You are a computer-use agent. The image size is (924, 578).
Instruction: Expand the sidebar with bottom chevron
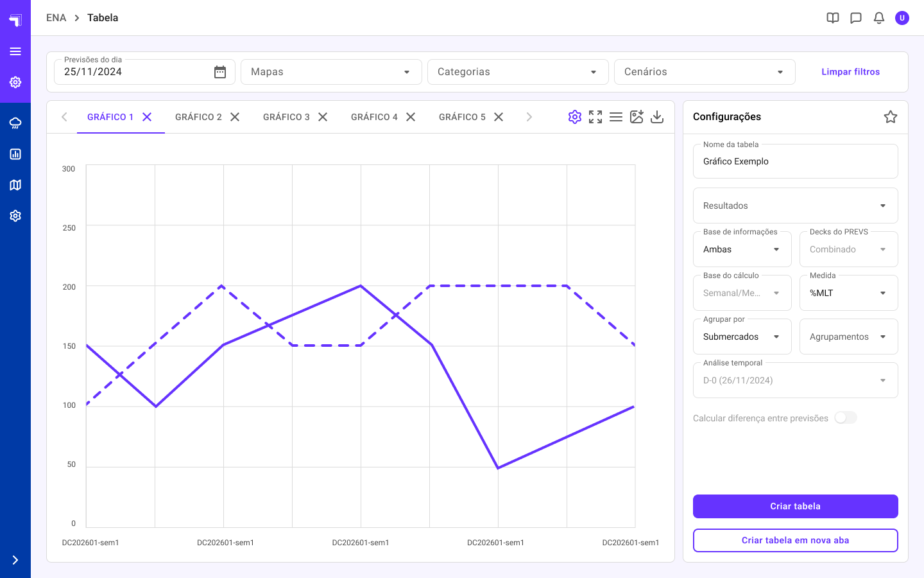tap(15, 560)
